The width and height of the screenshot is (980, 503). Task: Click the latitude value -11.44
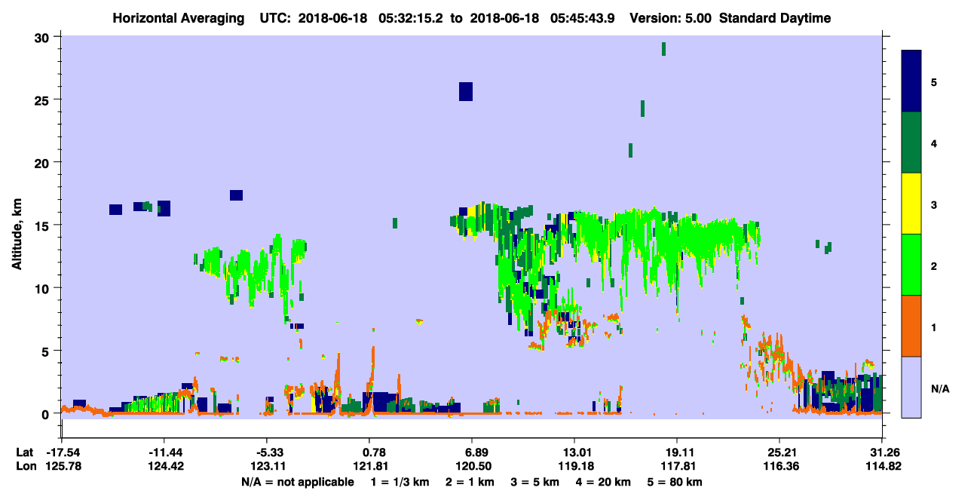coord(165,452)
